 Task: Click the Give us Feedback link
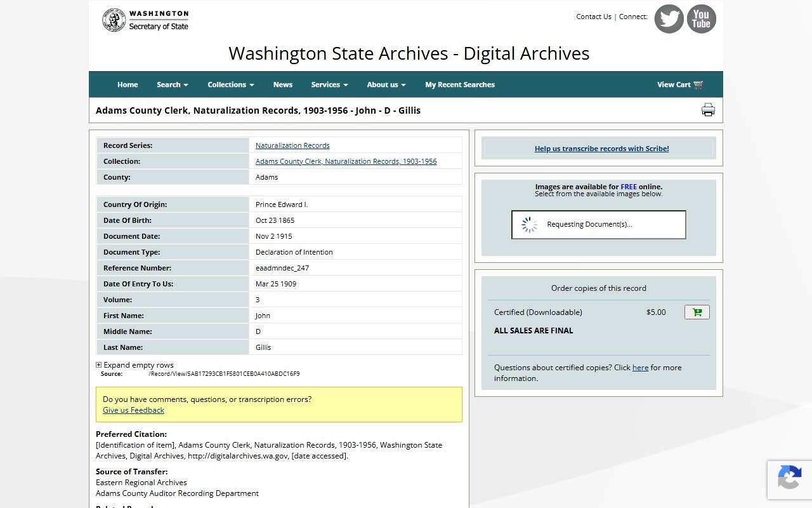click(133, 410)
